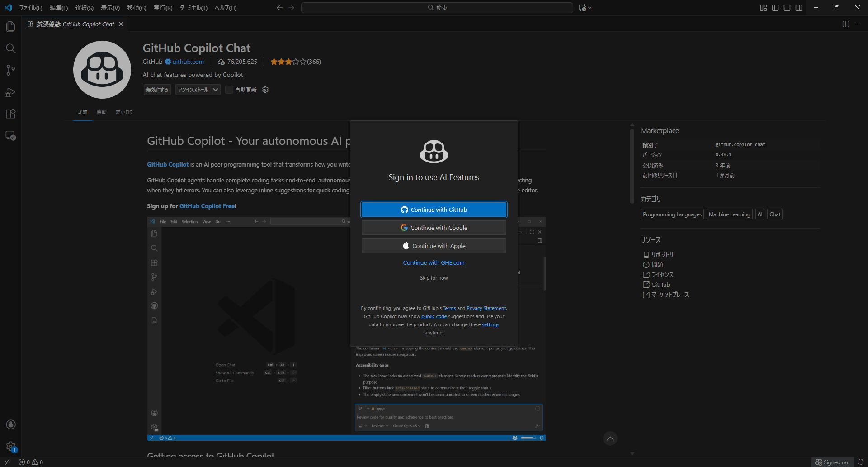Image resolution: width=868 pixels, height=467 pixels.
Task: Open the Search view icon
Action: click(x=10, y=48)
